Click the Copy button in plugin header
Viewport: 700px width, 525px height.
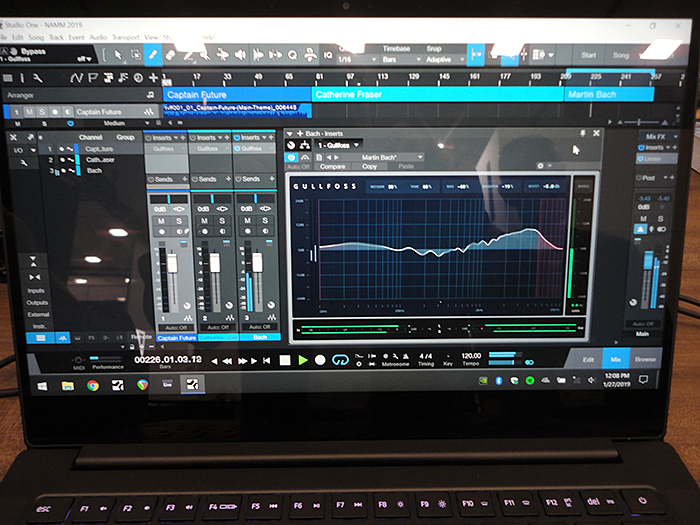369,167
